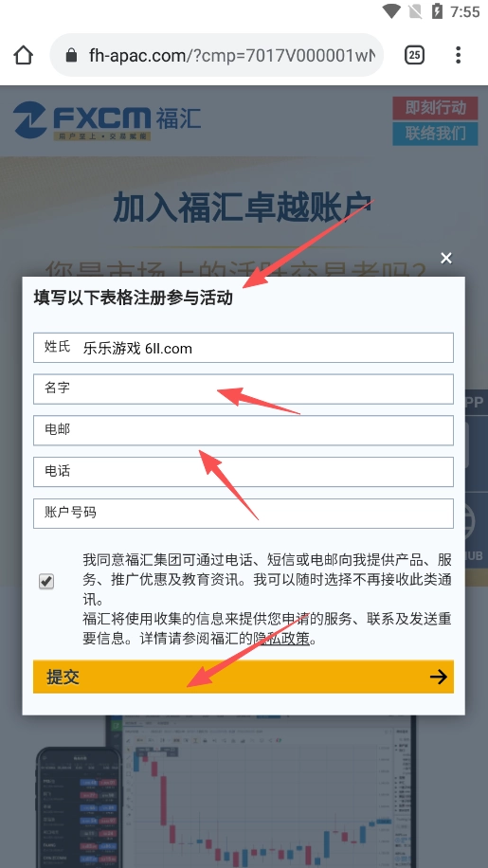Uncheck the marketing consent checkbox
Image resolution: width=488 pixels, height=868 pixels.
coord(46,581)
